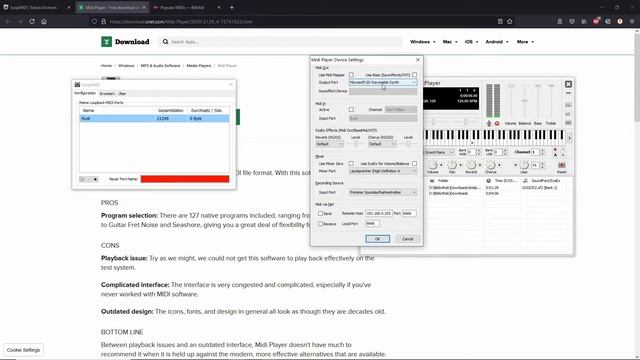
Task: Open the Output Port dropdown
Action: click(383, 82)
